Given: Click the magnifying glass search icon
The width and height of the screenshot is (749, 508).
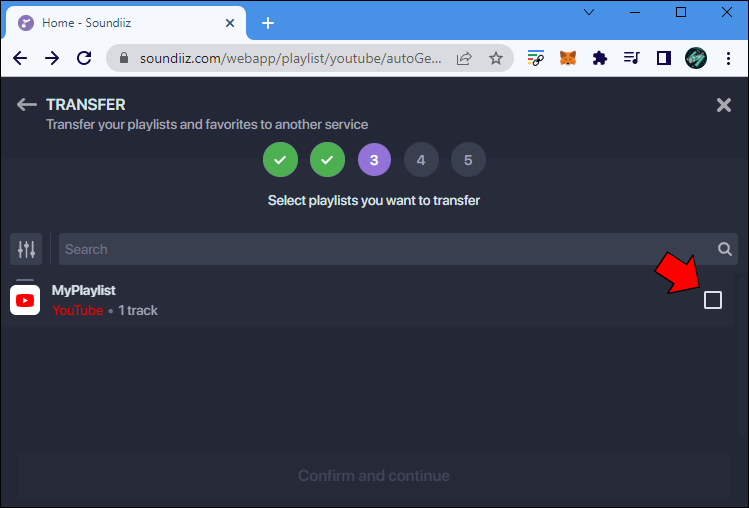Looking at the screenshot, I should 725,249.
